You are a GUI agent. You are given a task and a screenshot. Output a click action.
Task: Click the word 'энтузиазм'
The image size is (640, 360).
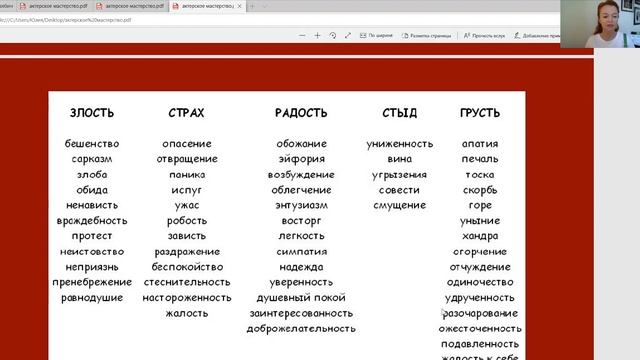301,205
